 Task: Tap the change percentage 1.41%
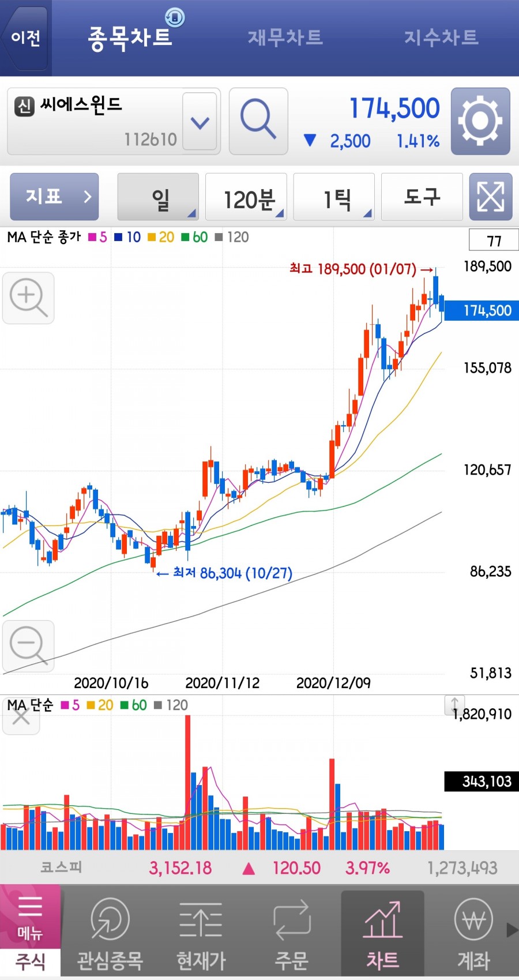[418, 141]
